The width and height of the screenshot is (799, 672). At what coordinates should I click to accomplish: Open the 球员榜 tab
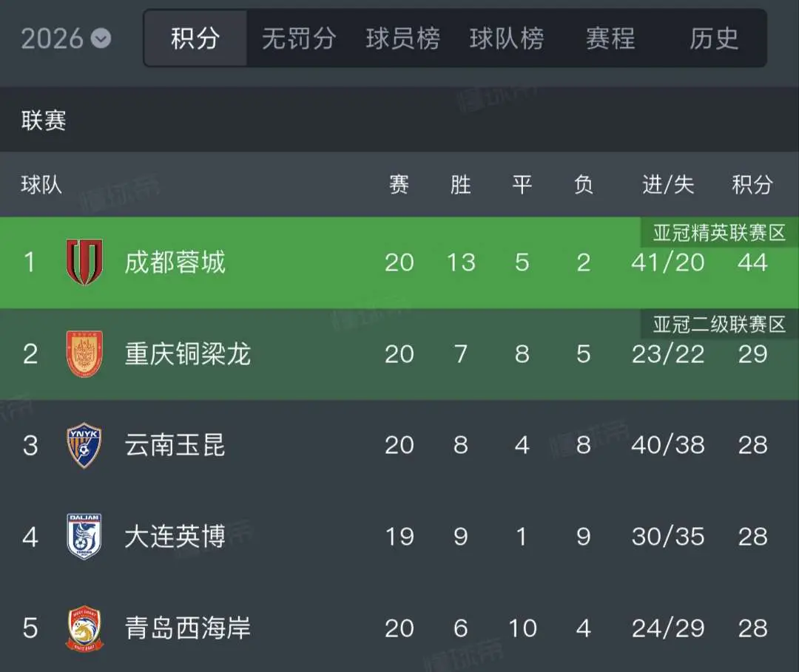point(402,38)
